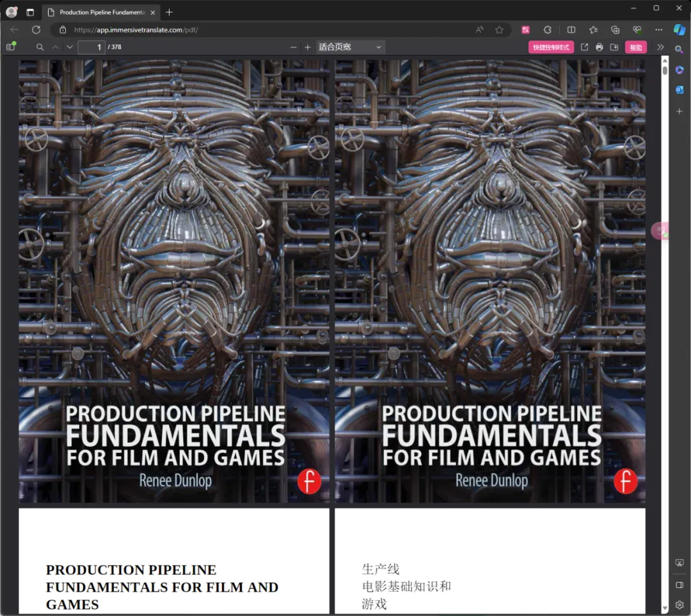The width and height of the screenshot is (691, 616).
Task: Open the Extensions puzzle menu
Action: coord(547,29)
